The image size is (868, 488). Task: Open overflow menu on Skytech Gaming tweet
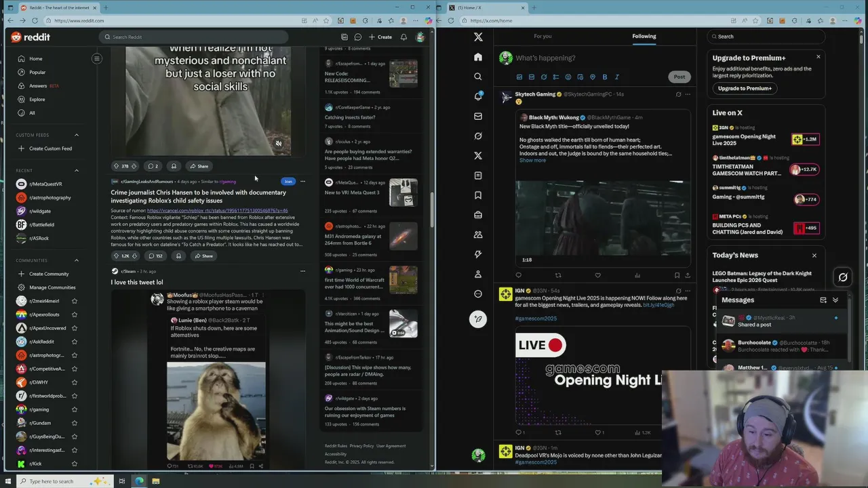[688, 94]
